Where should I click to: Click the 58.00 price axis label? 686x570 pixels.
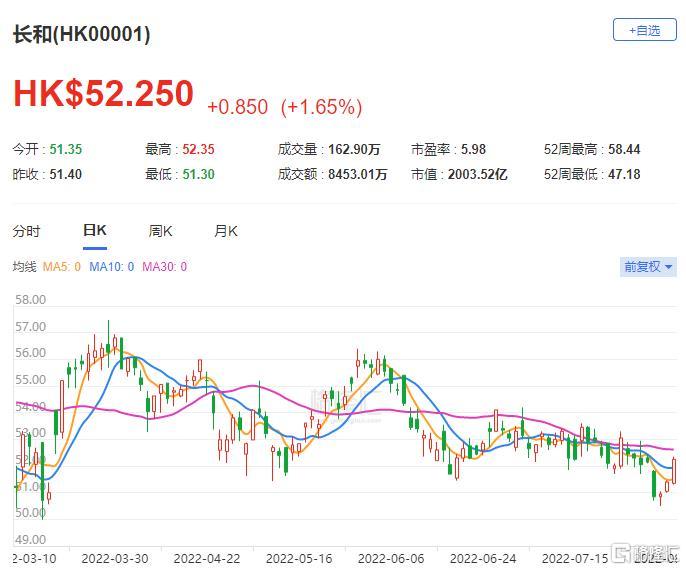click(x=30, y=300)
